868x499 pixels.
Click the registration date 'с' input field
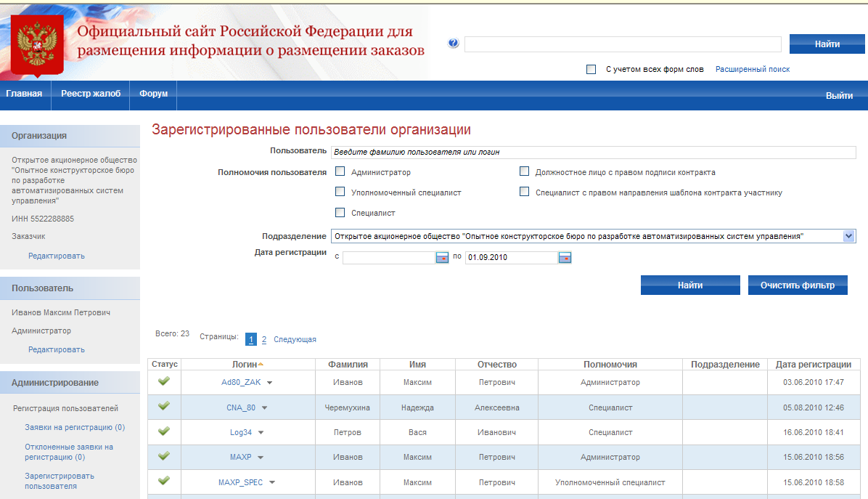[x=389, y=258]
